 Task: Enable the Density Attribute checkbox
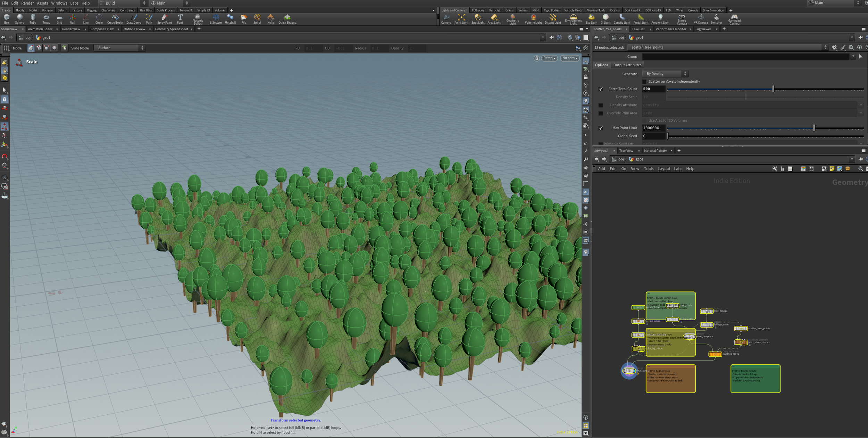[601, 105]
